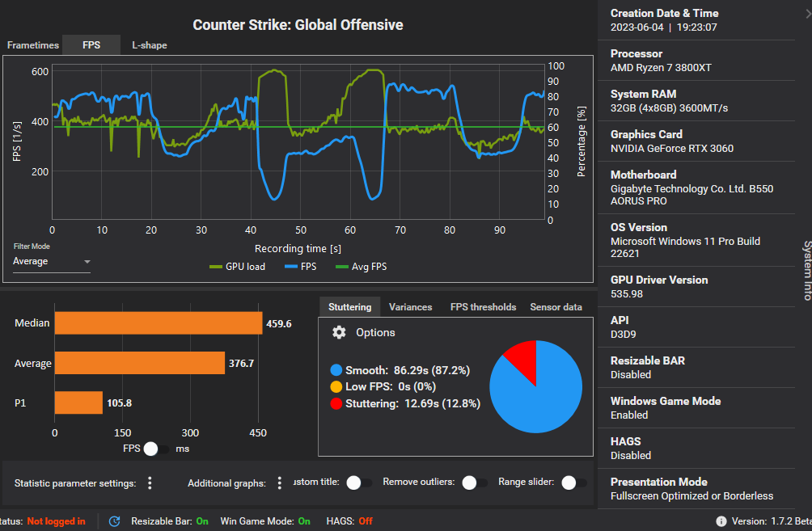Open Additional graphs three-dot menu
Screen dimensions: 812x531
(280, 483)
